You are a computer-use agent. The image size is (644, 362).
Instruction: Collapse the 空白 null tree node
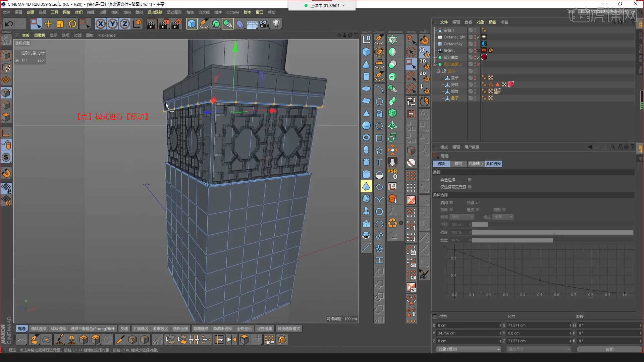pyautogui.click(x=438, y=71)
